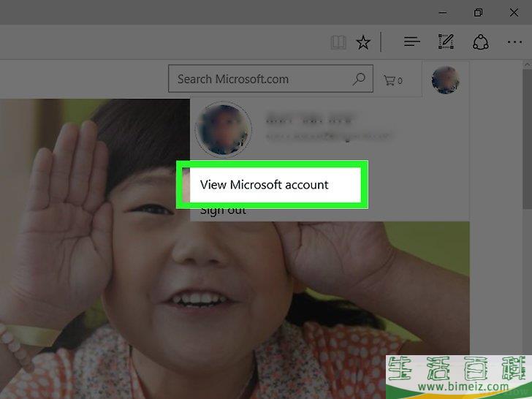The image size is (532, 399).
Task: Minimize the browser window
Action: coord(442,13)
